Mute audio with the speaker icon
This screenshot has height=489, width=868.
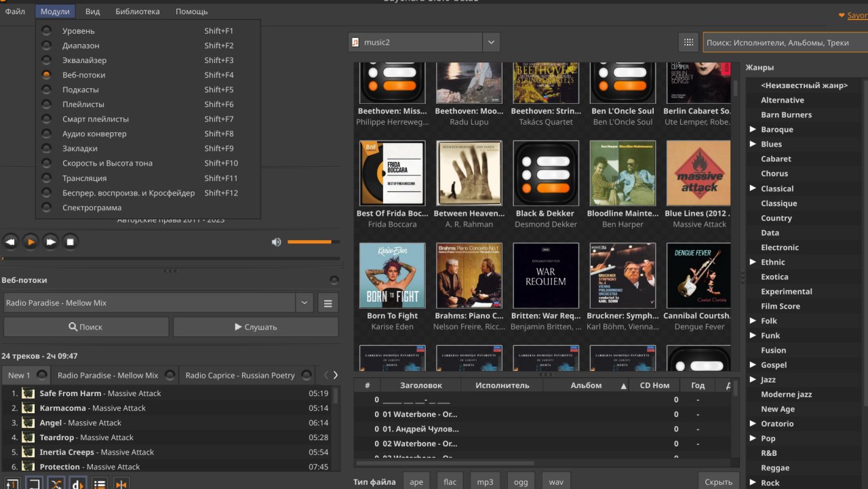276,242
